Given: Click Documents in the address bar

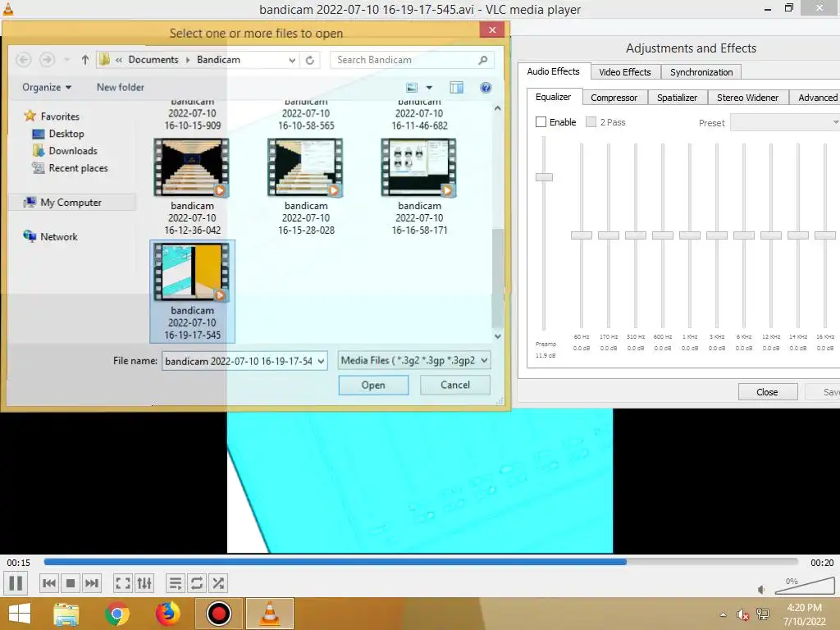Looking at the screenshot, I should pyautogui.click(x=153, y=59).
